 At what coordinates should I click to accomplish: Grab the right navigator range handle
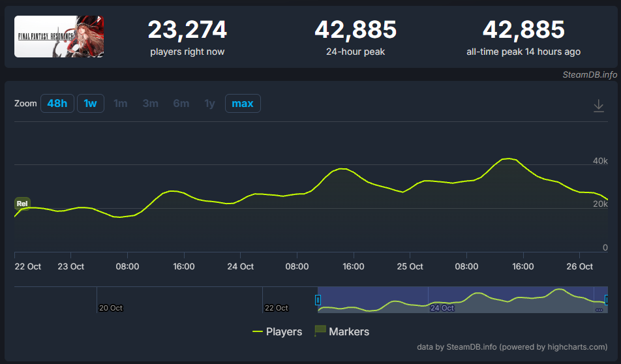click(x=606, y=300)
